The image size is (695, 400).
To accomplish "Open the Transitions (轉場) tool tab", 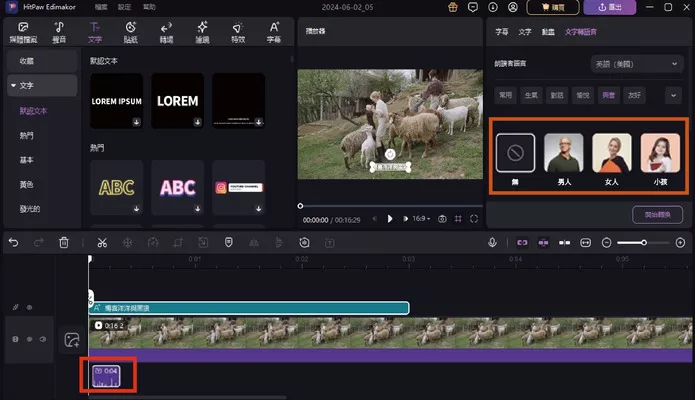I will [x=166, y=32].
